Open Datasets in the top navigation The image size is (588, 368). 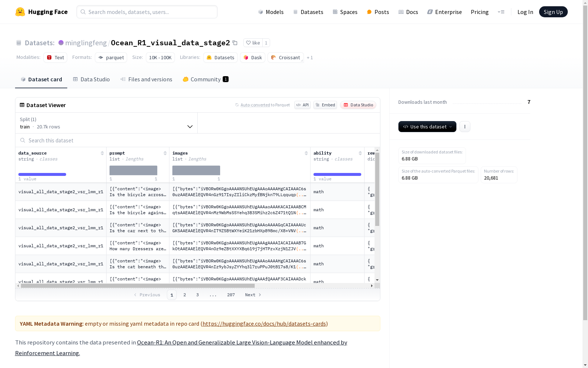308,12
